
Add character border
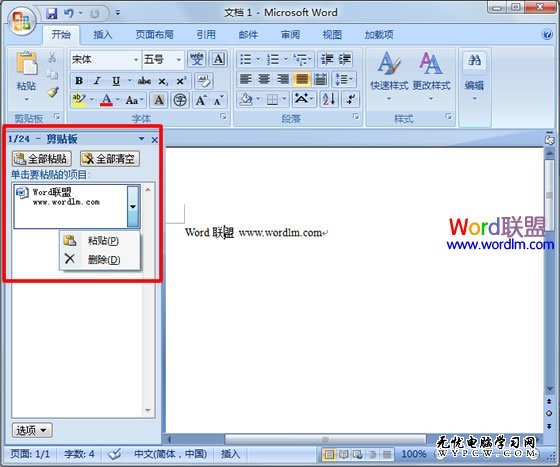(219, 59)
